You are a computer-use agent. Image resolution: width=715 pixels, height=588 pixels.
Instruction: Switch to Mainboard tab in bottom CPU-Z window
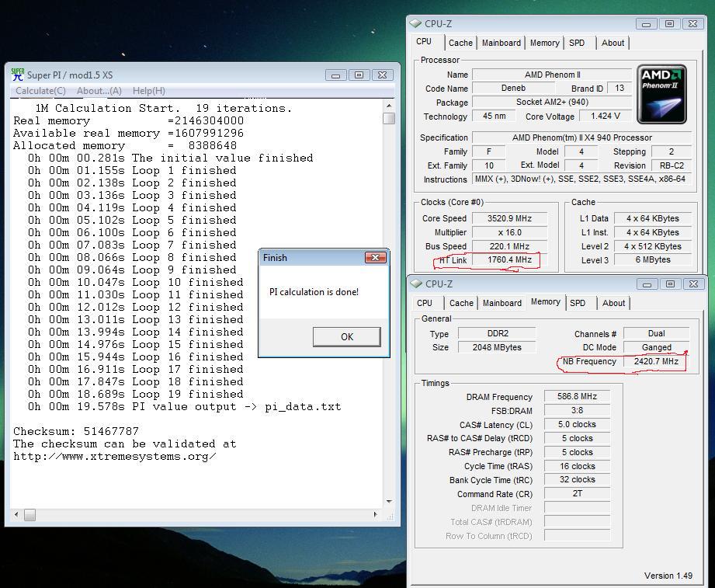click(x=502, y=303)
